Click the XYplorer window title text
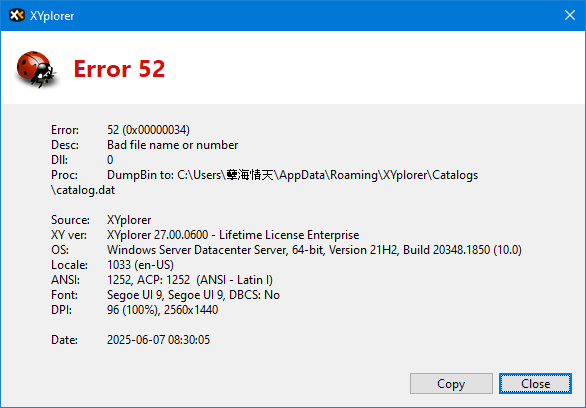Screen dimensions: 586x408 (52, 16)
